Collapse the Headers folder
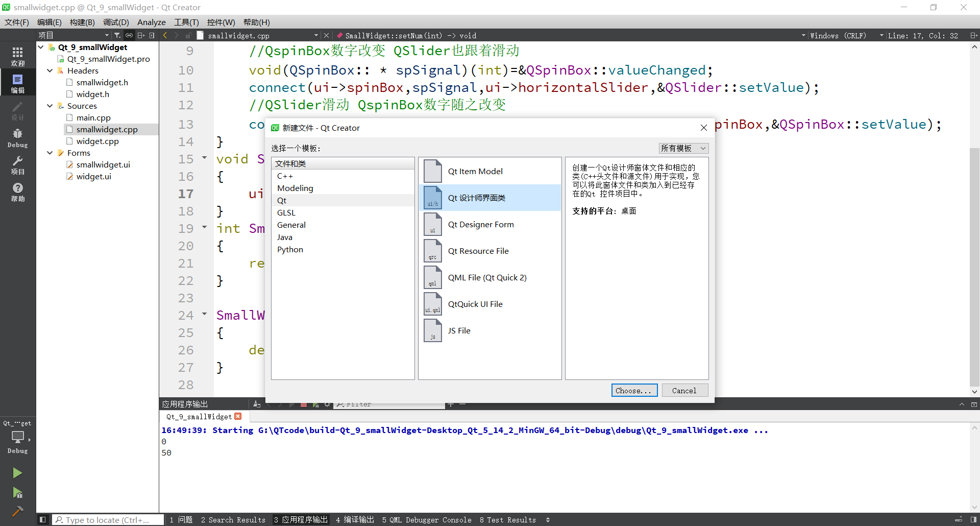The image size is (980, 526). coord(50,70)
